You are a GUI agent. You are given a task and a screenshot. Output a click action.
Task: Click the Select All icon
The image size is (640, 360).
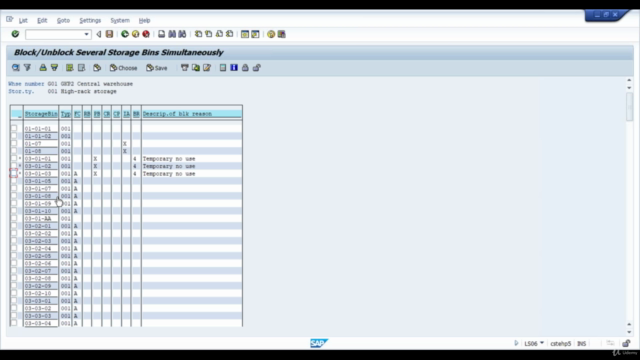point(70,68)
